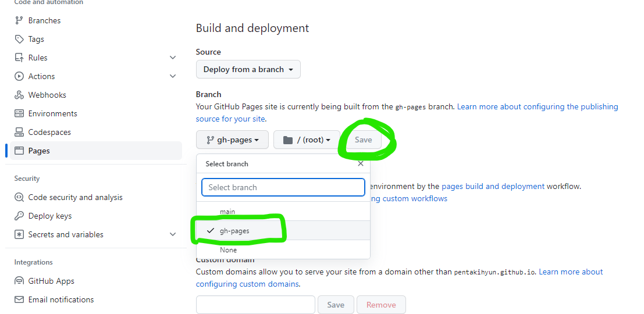Choose the checked gh-pages branch option
Viewport: 644px width, 314px height.
click(x=283, y=231)
